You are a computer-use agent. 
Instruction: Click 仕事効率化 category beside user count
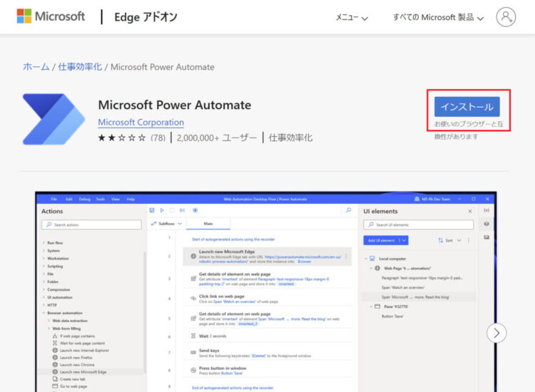pos(290,138)
